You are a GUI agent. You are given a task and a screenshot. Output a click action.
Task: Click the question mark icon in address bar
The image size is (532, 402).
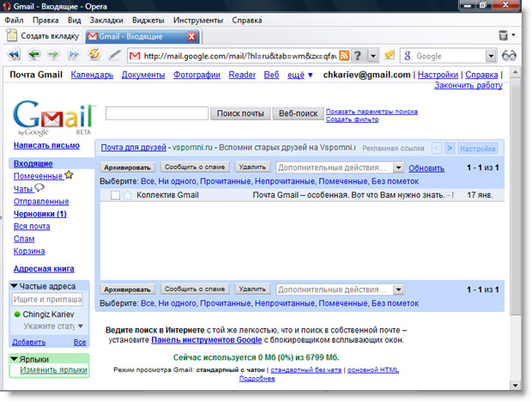(358, 56)
